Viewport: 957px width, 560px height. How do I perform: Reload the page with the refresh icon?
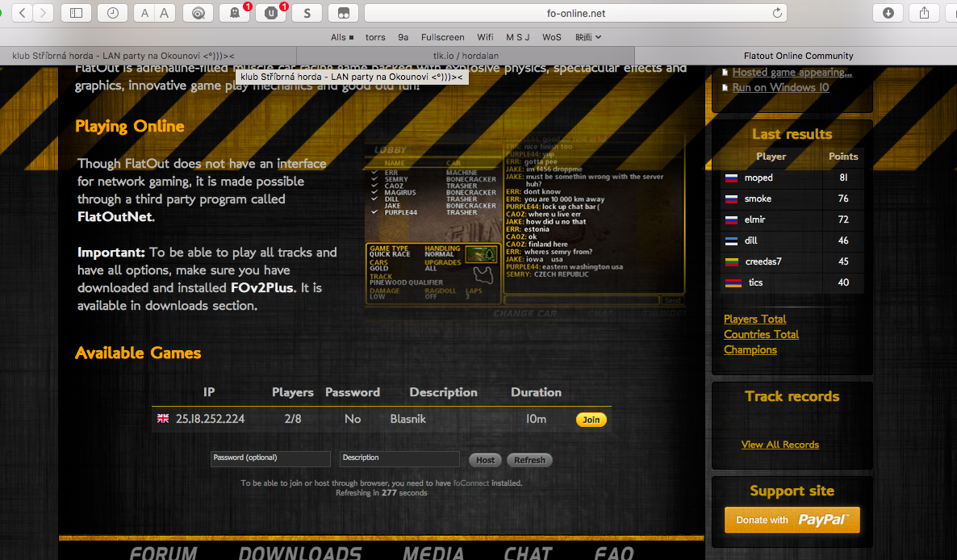point(777,13)
